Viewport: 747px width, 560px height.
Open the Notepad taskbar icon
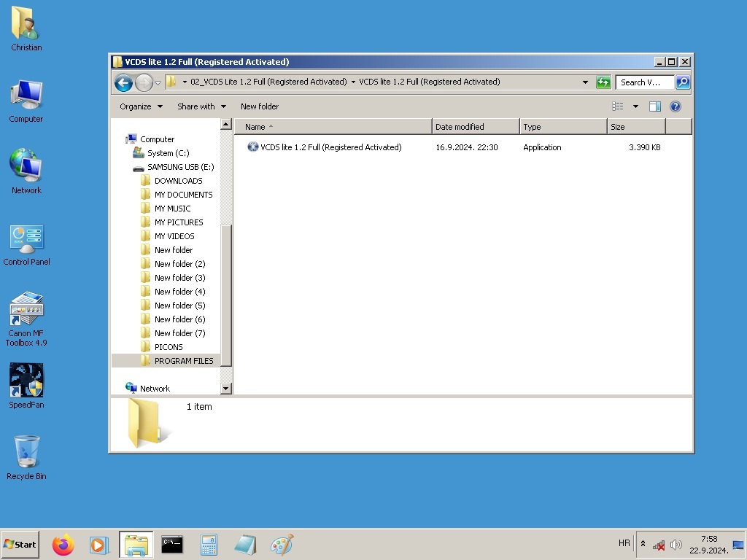245,544
